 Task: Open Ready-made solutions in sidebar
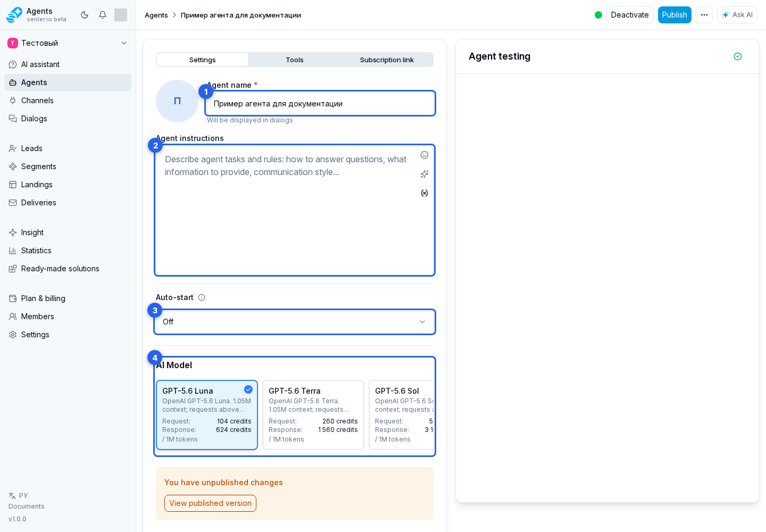click(68, 269)
